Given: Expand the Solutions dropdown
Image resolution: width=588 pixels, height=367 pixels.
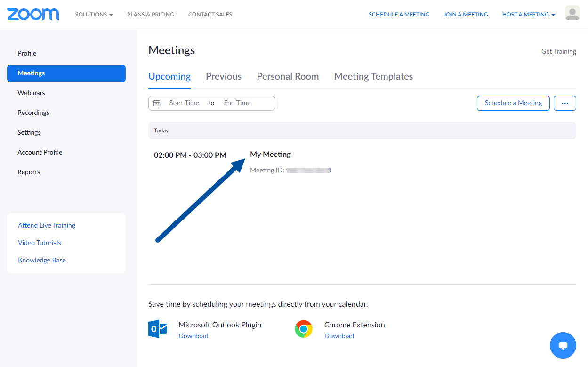Looking at the screenshot, I should [94, 15].
